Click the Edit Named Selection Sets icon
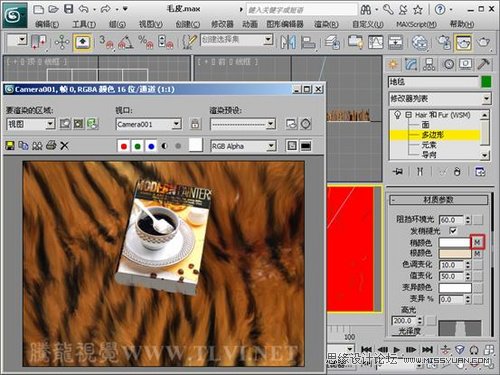Screen dimensions: 500x375 coord(190,42)
